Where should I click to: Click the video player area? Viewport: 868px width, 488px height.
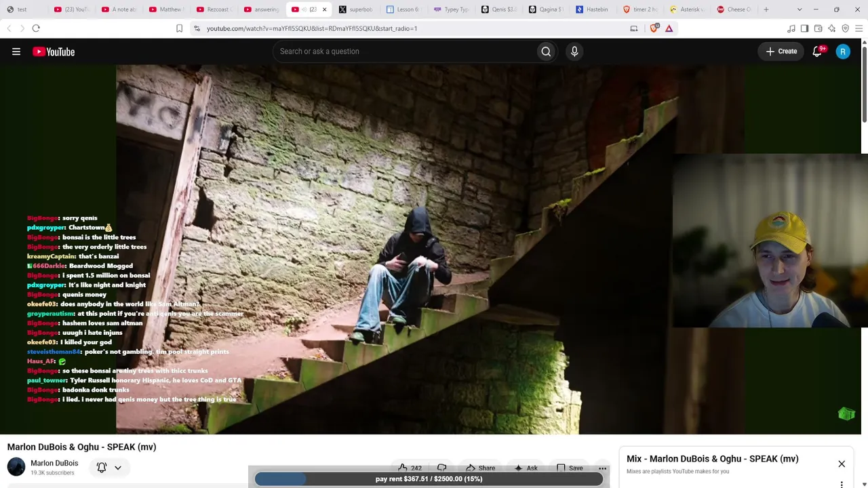[430, 249]
